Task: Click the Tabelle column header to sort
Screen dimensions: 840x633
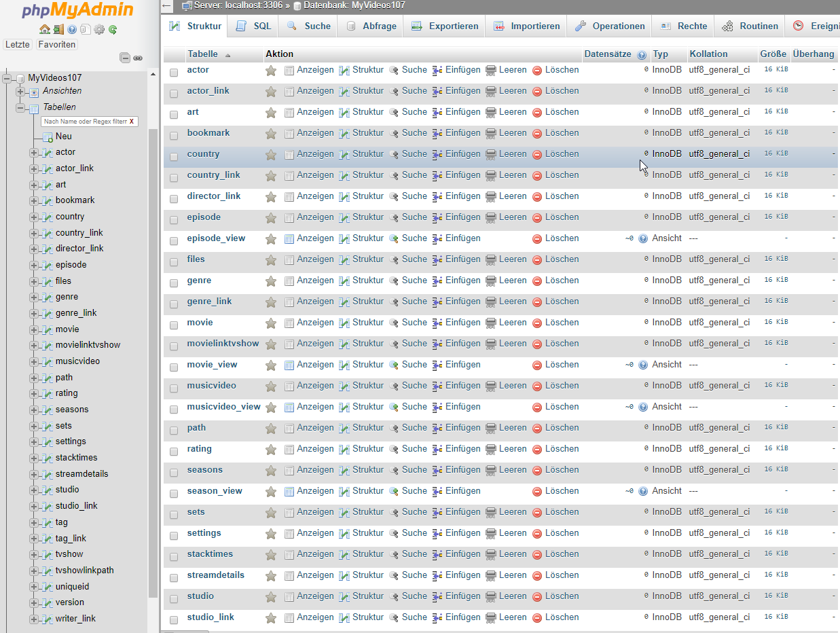Action: 203,54
